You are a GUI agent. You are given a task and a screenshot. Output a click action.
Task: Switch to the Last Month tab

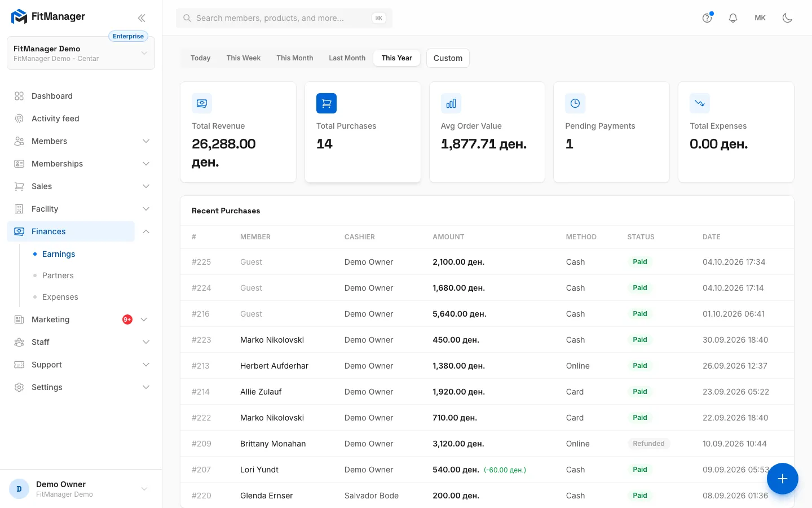pos(347,58)
